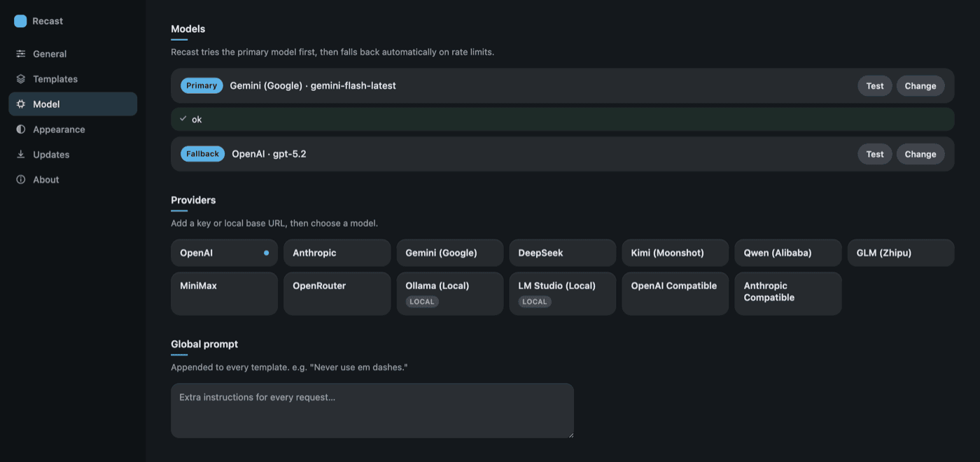Click the Appearance half-circle icon
The height and width of the screenshot is (462, 980).
pos(21,129)
